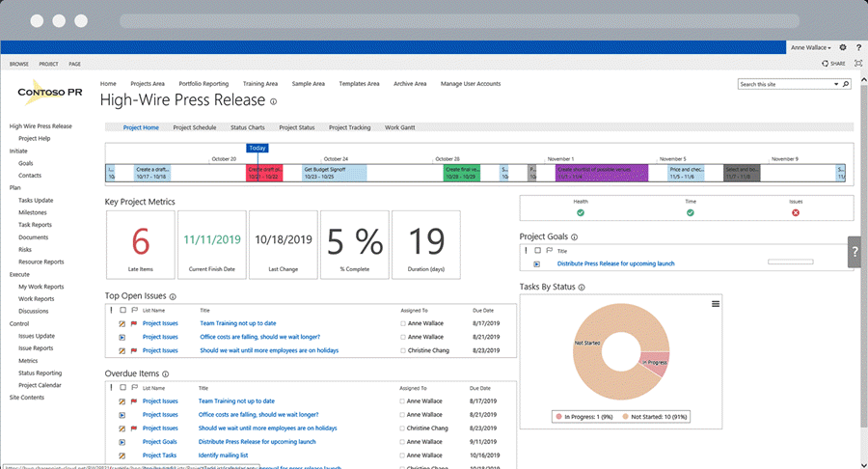
Task: Check the Anne Wallace box for Identify mailing list
Action: coord(403,455)
